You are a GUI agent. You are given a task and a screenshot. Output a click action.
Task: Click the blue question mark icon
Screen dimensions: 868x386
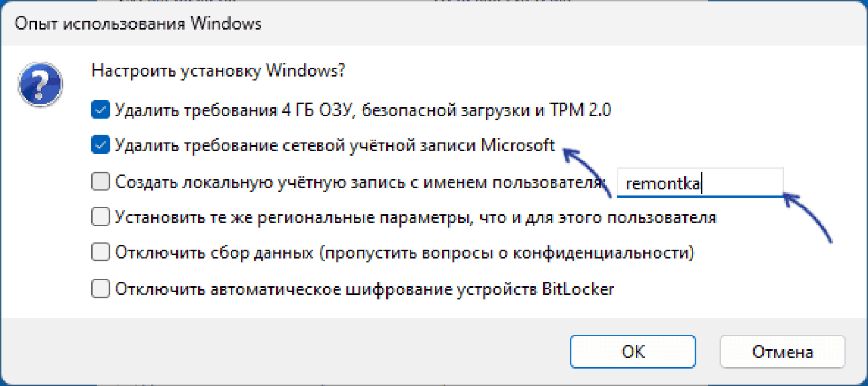[40, 84]
